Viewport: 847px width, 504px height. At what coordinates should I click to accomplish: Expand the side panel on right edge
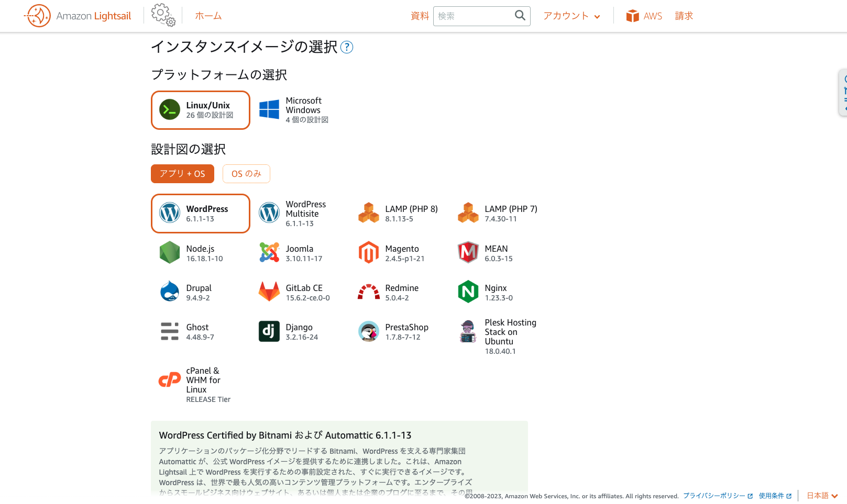[843, 93]
